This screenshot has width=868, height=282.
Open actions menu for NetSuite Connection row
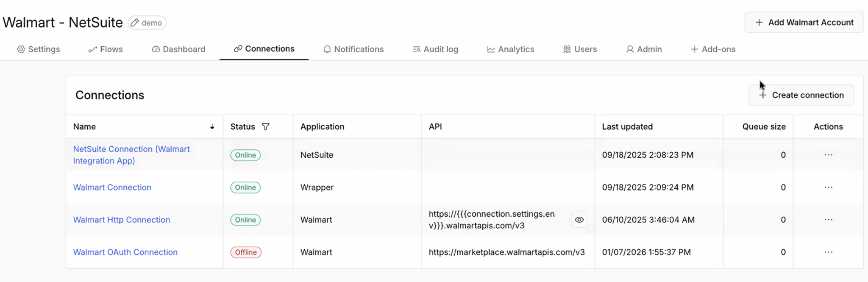[829, 155]
